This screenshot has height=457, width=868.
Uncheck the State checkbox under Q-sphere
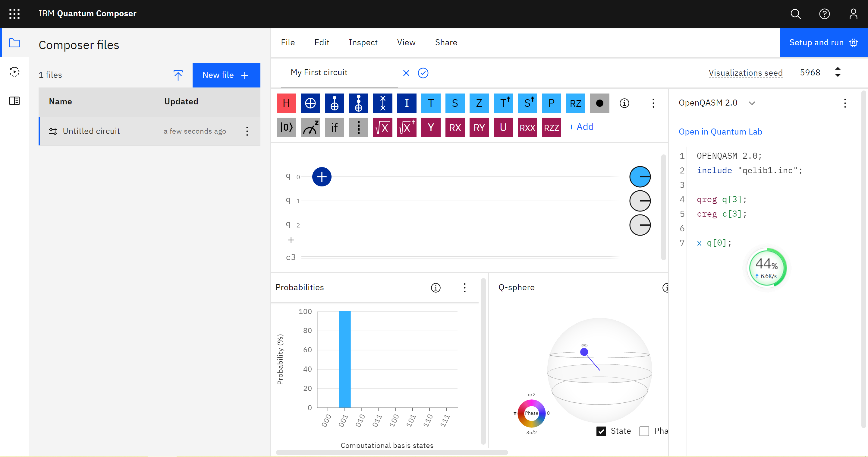click(601, 431)
